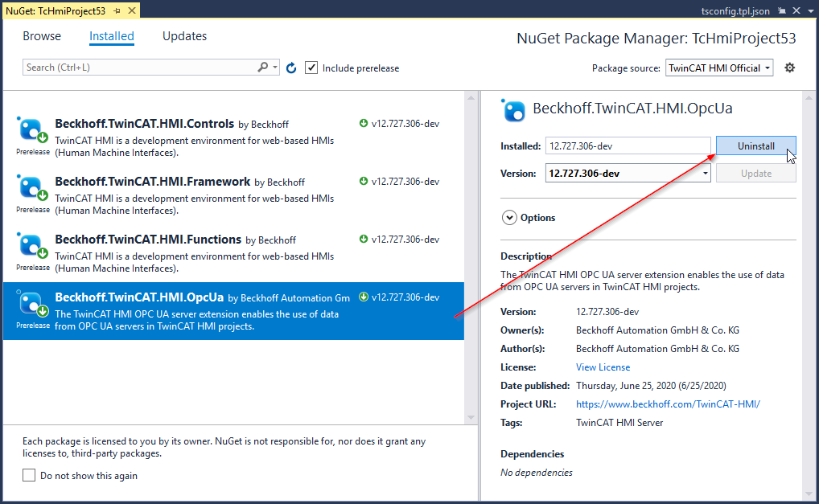Click v12.727.306-dev version of Controls
The width and height of the screenshot is (819, 504).
[x=405, y=124]
